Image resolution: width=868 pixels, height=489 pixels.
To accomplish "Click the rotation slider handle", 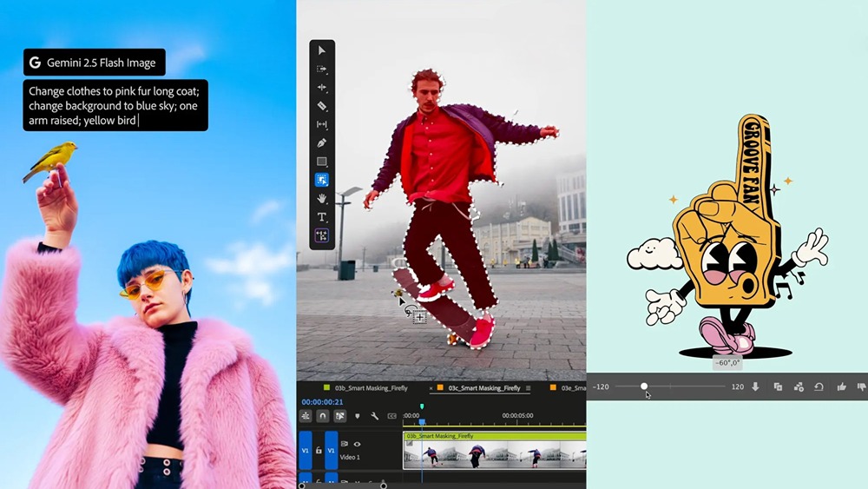I will (644, 386).
